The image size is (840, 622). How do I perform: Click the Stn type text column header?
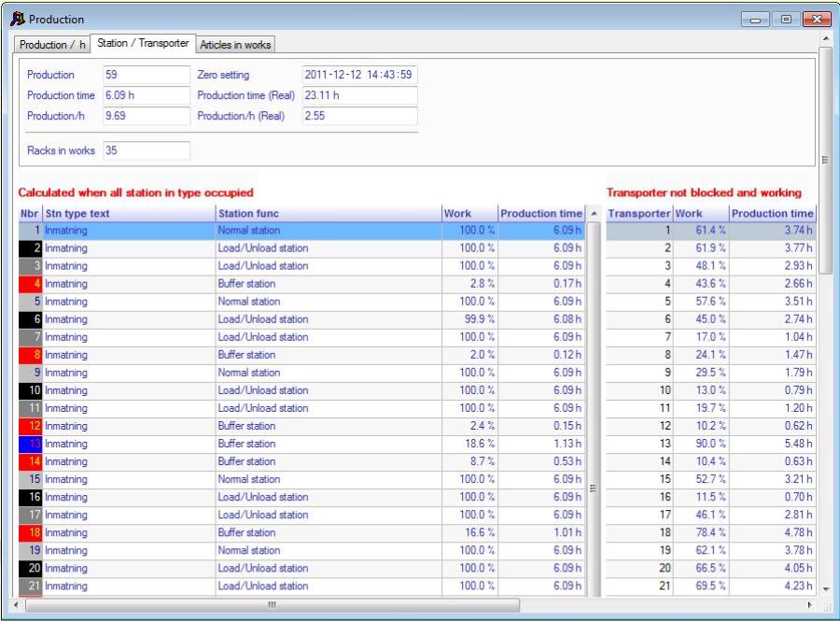[x=128, y=214]
